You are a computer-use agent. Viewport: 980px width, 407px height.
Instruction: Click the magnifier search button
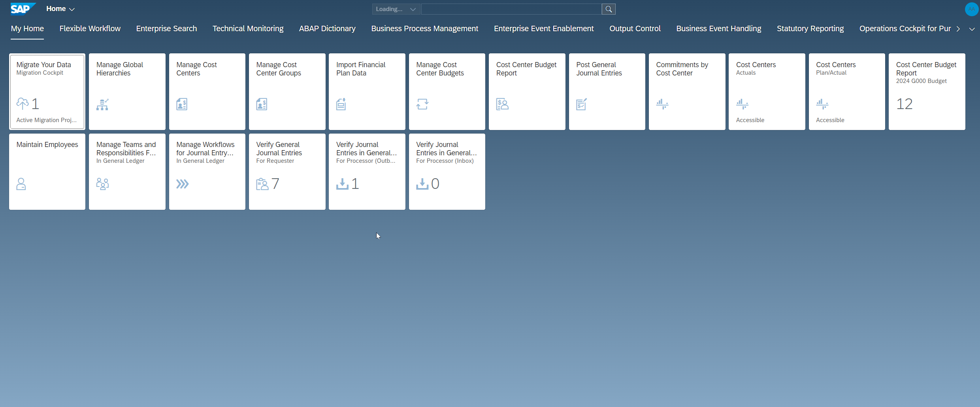[609, 9]
